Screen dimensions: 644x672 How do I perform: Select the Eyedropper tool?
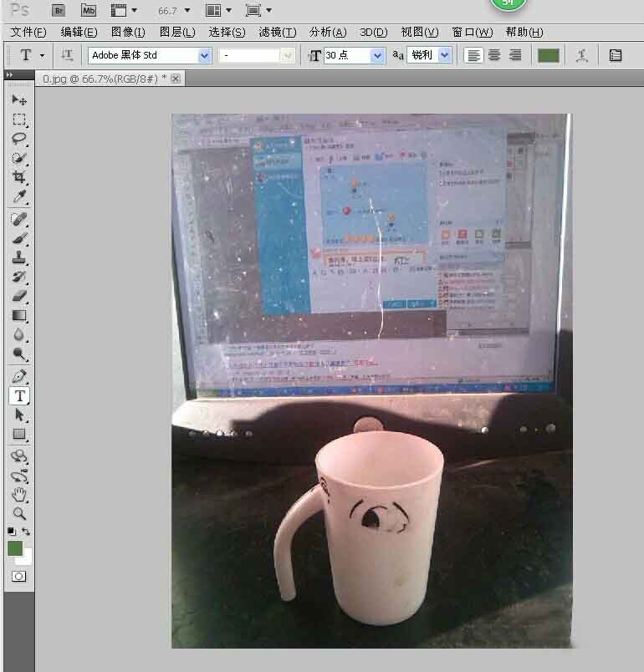pos(19,196)
